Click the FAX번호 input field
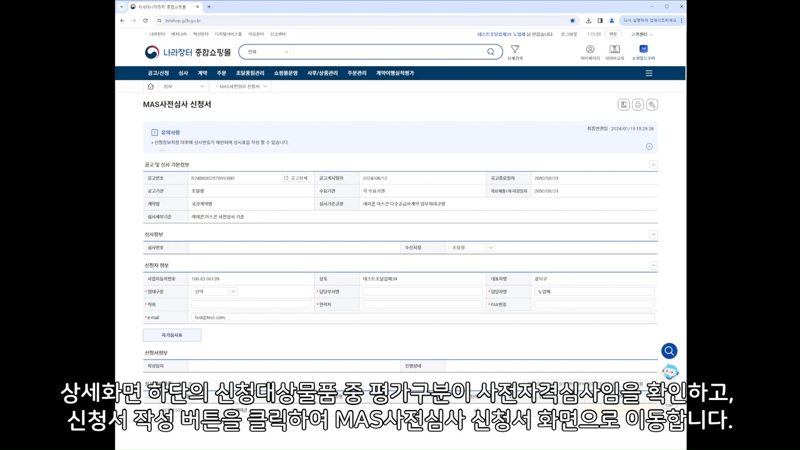Image resolution: width=800 pixels, height=450 pixels. pos(594,305)
